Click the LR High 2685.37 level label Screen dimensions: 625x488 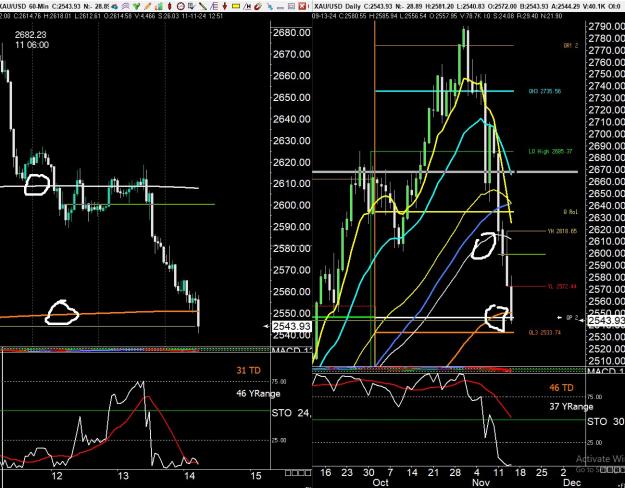pyautogui.click(x=550, y=152)
